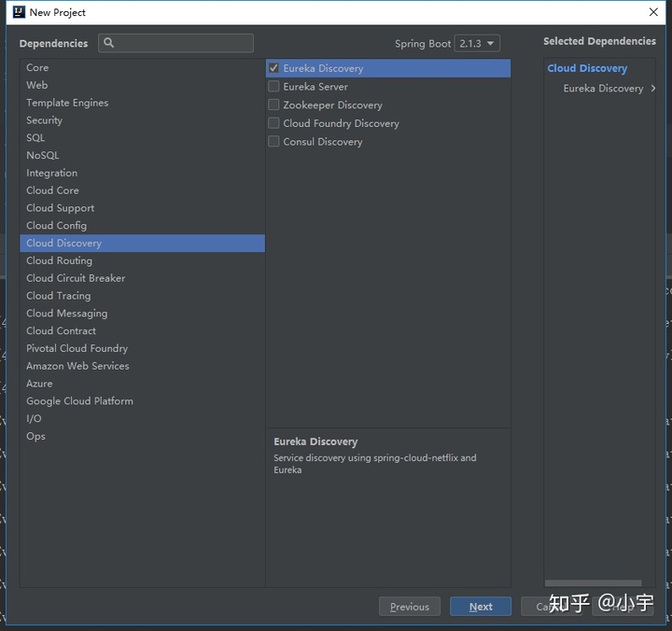Viewport: 672px width, 631px height.
Task: Open the Spring Boot version dropdown
Action: point(477,43)
